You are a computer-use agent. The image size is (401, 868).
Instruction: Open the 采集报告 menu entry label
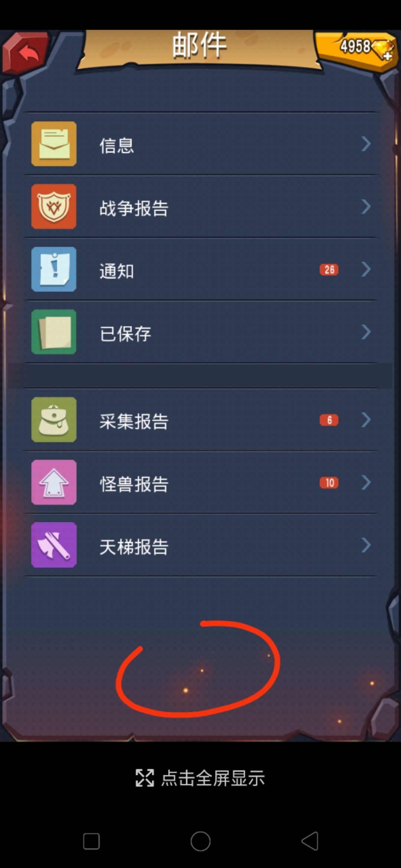click(134, 421)
